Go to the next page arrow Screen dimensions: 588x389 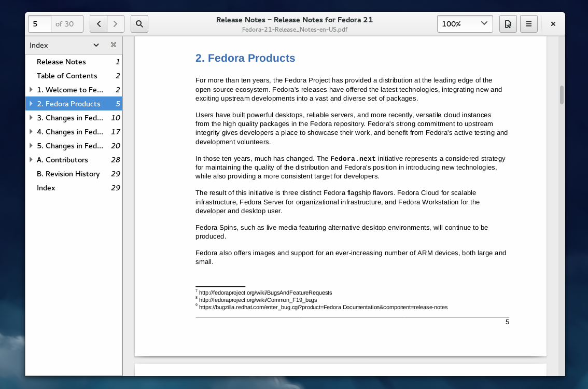coord(115,24)
